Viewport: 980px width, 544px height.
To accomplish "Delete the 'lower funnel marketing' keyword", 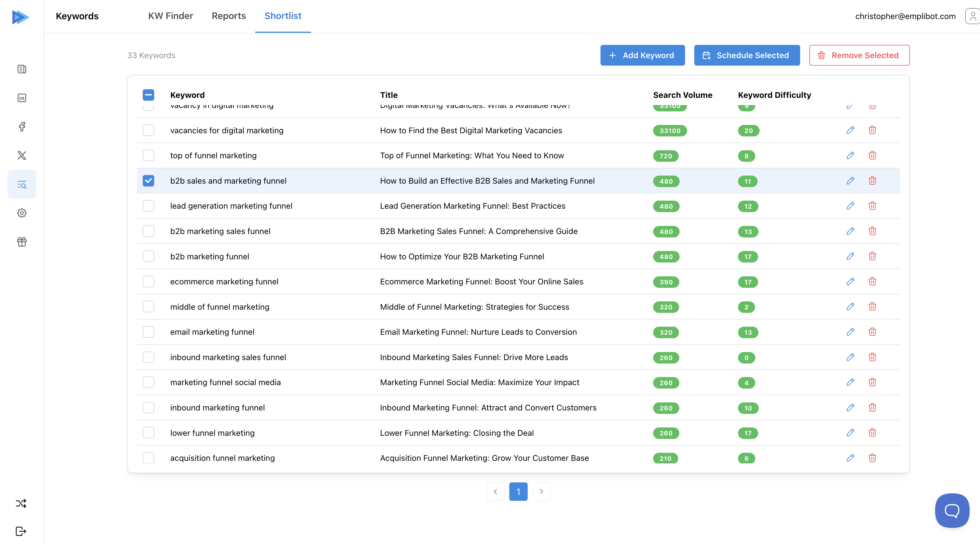I will tap(873, 433).
